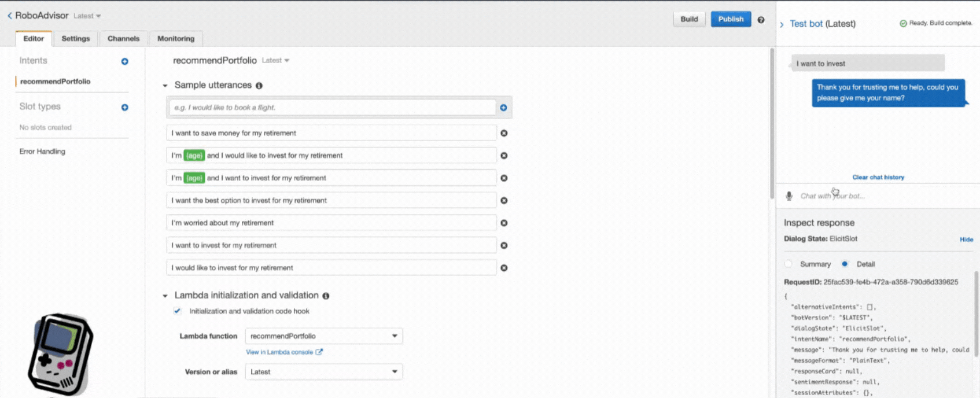Click the main editor vertical scrollbar
Viewport: 980px width, 398px height.
coord(771,124)
